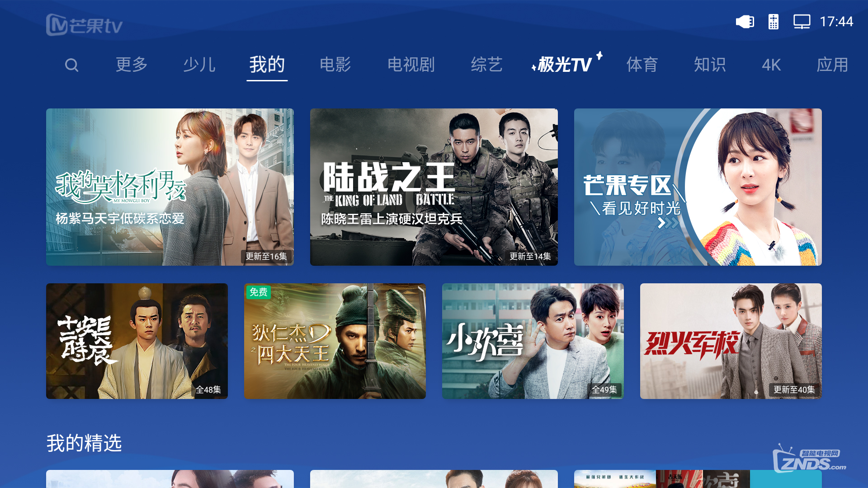Open the 长安十二时辰 poster

pyautogui.click(x=137, y=341)
